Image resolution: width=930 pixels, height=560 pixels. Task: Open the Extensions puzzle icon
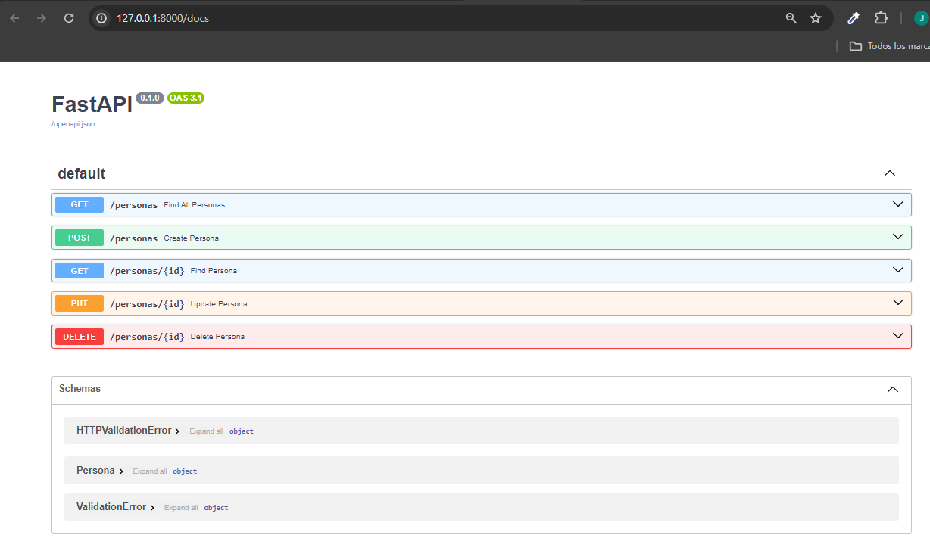(x=881, y=18)
